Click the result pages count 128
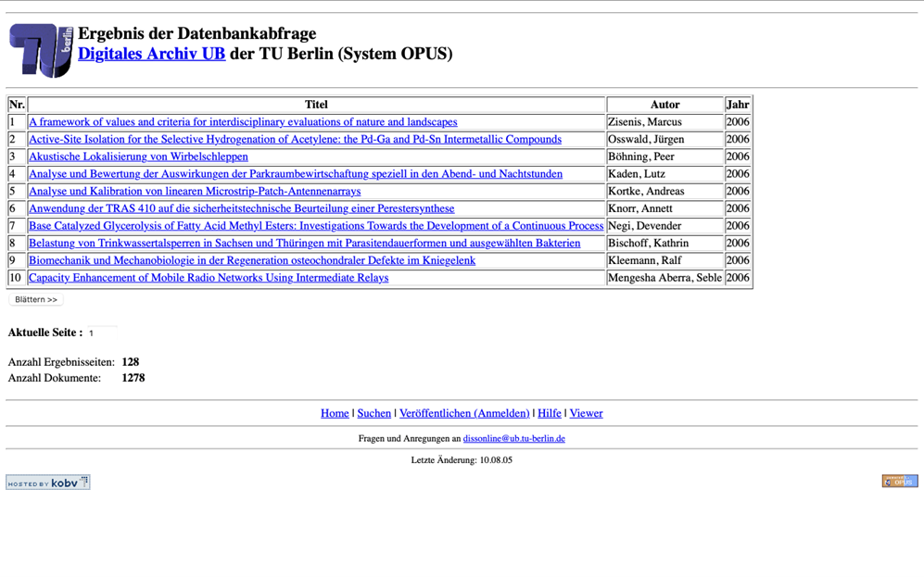The height and width of the screenshot is (577, 924). (131, 362)
